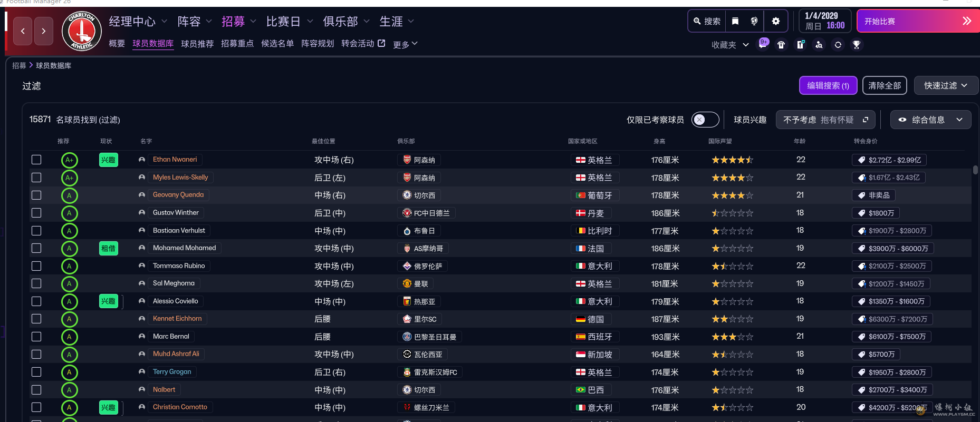
Task: Toggle the 仅限已考察球员 switch
Action: tap(705, 120)
